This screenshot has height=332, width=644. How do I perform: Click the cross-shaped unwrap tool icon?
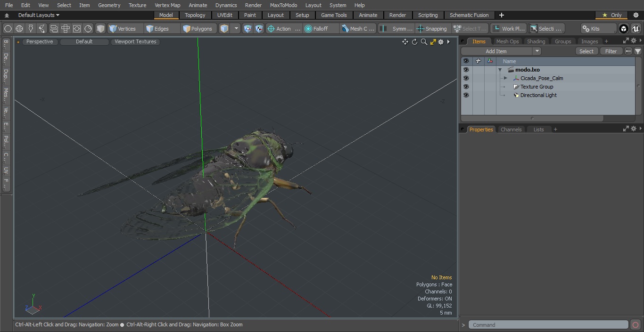66,29
